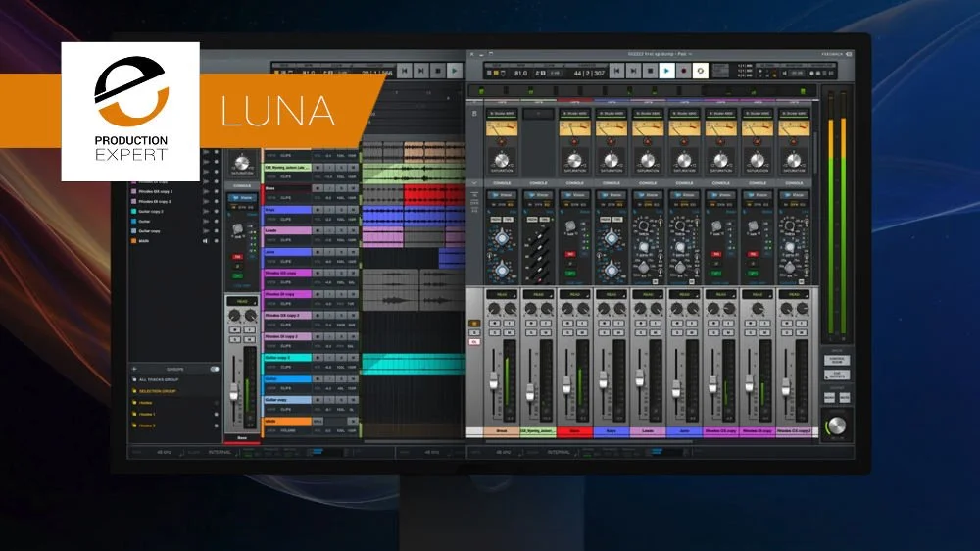
Task: Stop playback in the mixer window transport
Action: click(x=650, y=72)
